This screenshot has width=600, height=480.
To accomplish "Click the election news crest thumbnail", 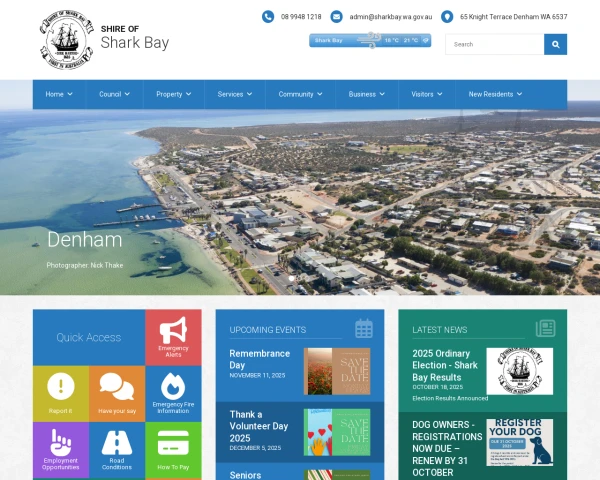I will pos(520,371).
